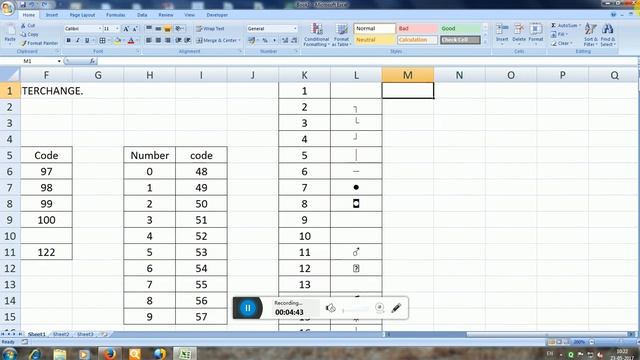Toggle Middle Align vertical alignment
The image size is (640, 360).
[x=158, y=29]
